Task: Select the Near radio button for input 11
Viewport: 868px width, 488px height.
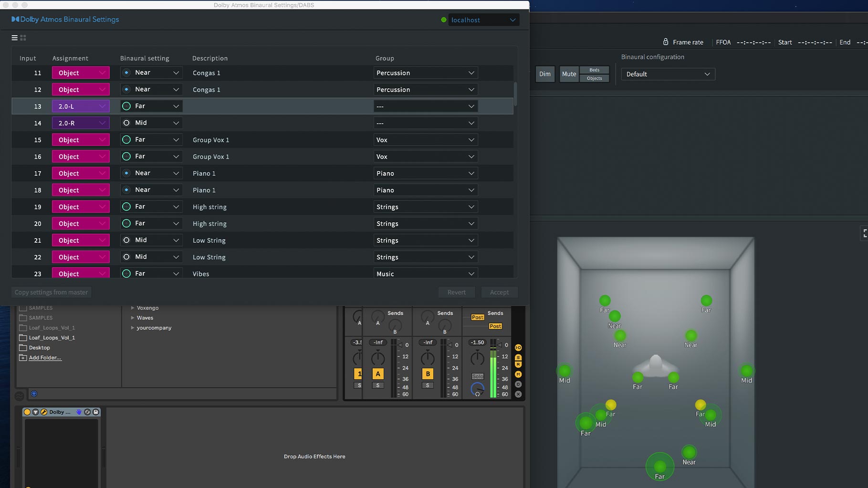Action: coord(125,73)
